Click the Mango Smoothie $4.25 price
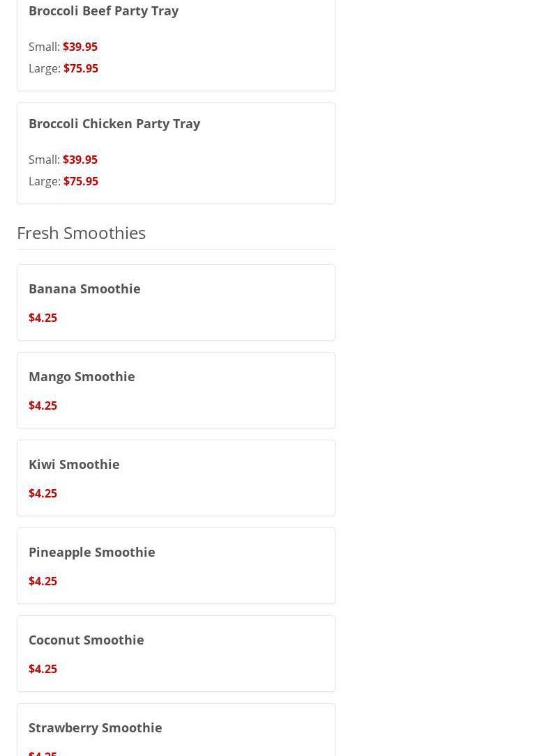The image size is (537, 756). pos(43,406)
